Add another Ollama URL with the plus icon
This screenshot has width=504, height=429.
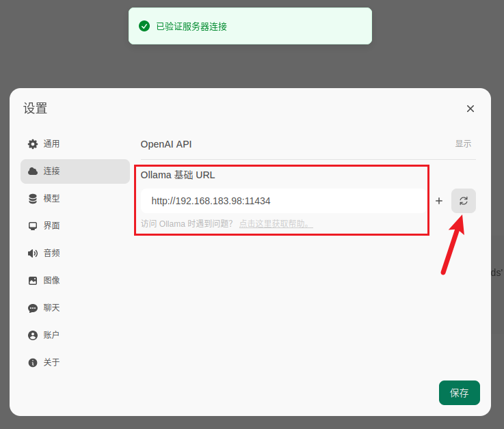(x=439, y=201)
